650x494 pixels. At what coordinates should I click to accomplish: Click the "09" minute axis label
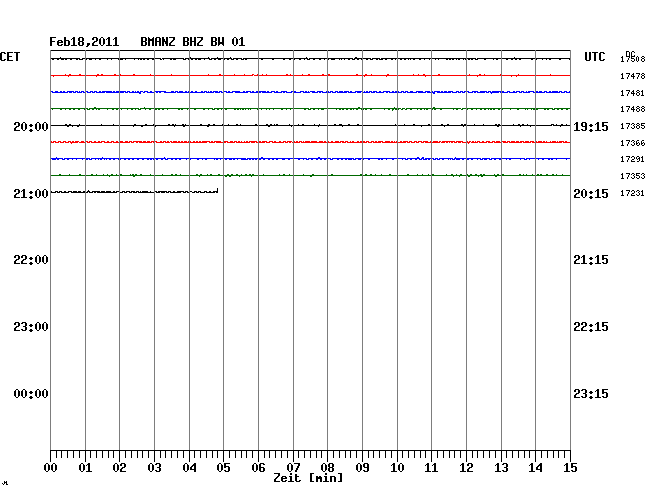[362, 468]
